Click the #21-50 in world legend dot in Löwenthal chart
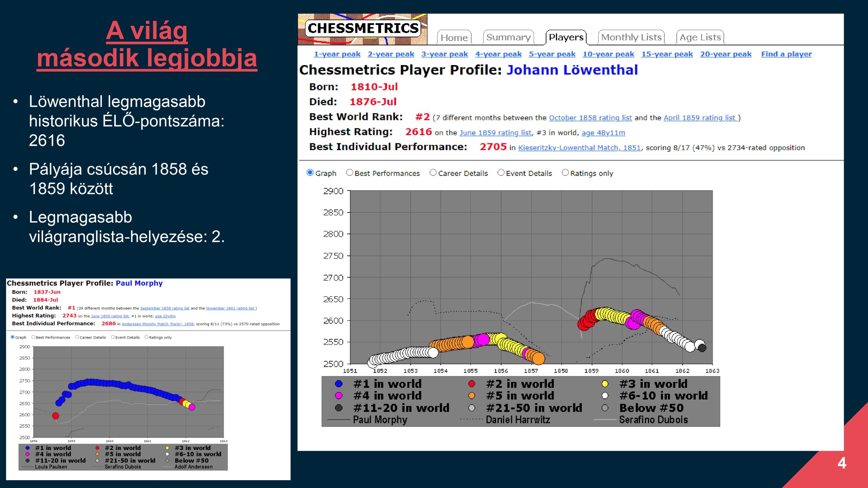Viewport: 868px width, 488px height. [x=472, y=408]
